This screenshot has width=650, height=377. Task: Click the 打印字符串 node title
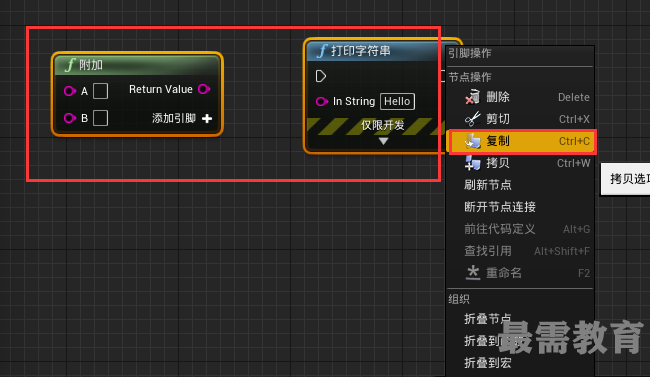click(361, 51)
